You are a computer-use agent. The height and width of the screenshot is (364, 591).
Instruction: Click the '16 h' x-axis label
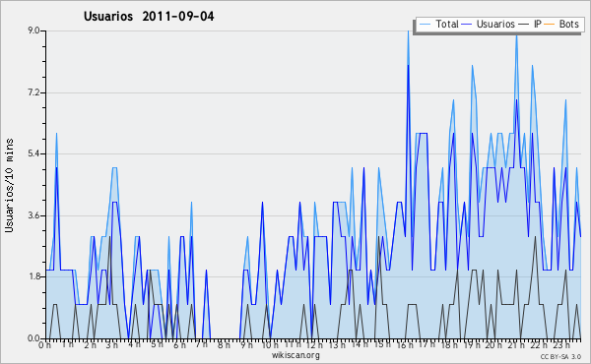tap(405, 344)
